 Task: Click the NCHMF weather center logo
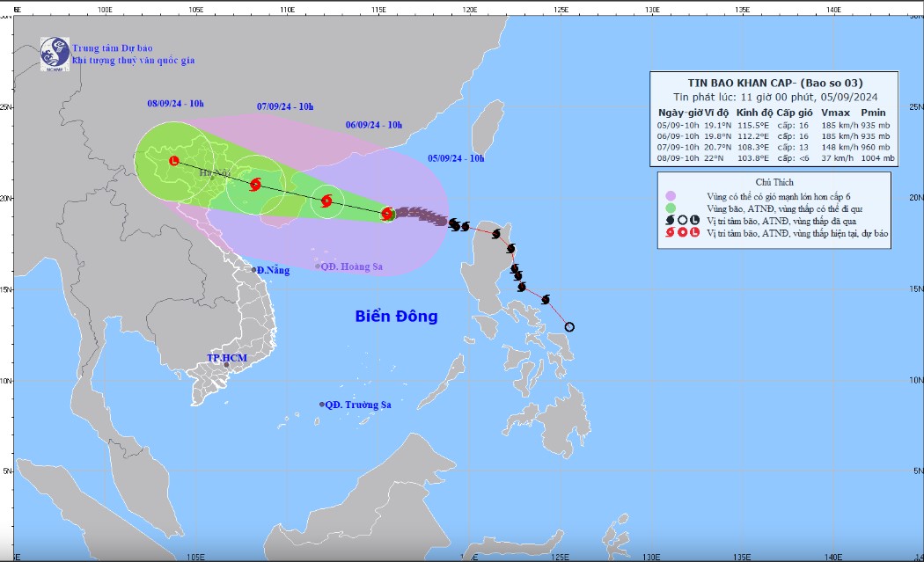coord(55,54)
